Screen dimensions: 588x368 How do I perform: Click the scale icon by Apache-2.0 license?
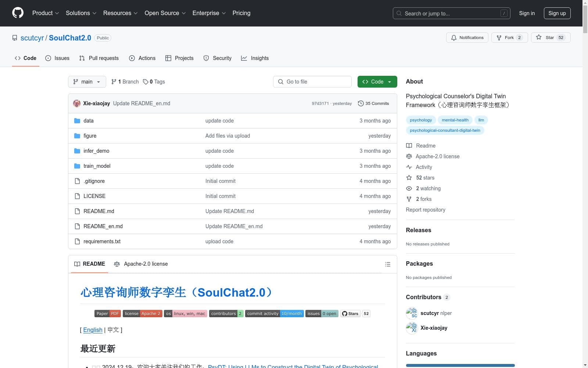[x=409, y=156]
